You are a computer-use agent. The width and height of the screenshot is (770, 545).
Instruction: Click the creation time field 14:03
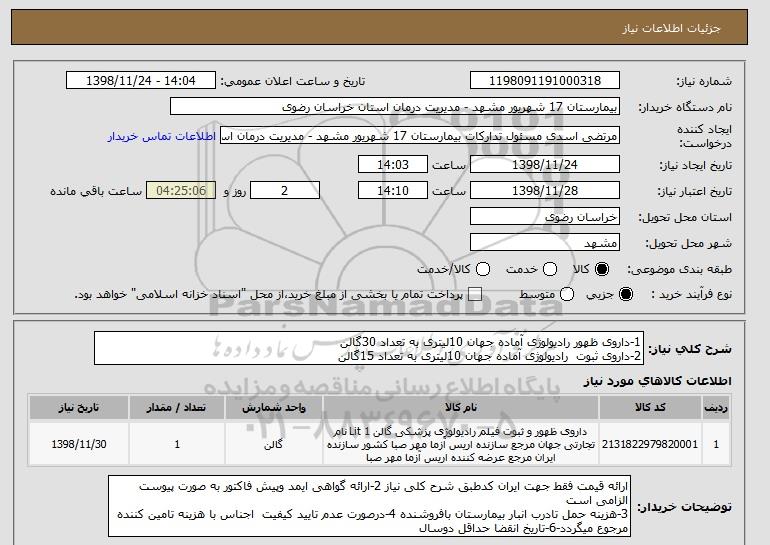[x=393, y=164]
